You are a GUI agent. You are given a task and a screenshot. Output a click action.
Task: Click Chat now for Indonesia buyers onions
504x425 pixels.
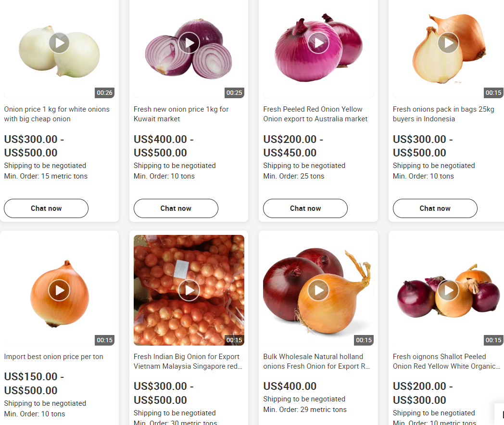(x=435, y=208)
